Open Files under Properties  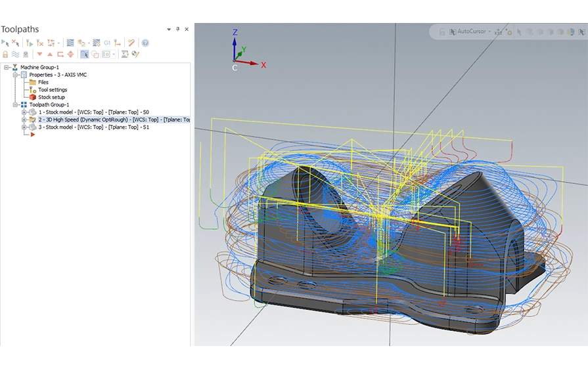click(x=43, y=83)
